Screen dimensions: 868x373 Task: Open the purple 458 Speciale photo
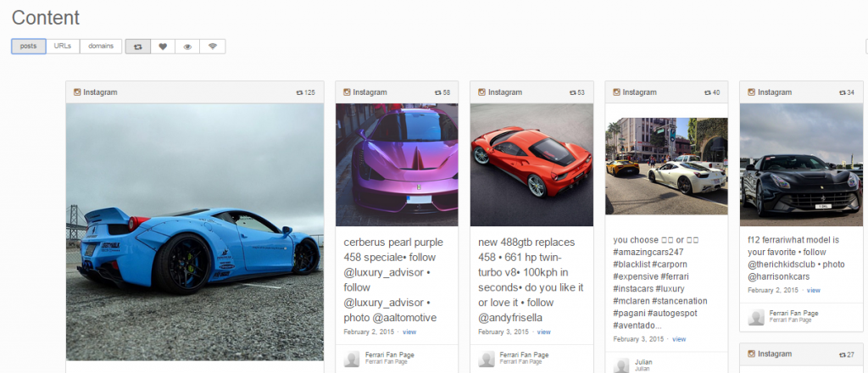click(x=397, y=164)
